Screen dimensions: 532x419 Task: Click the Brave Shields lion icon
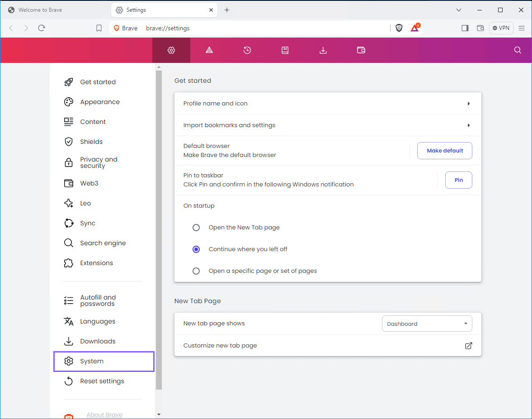coord(399,28)
